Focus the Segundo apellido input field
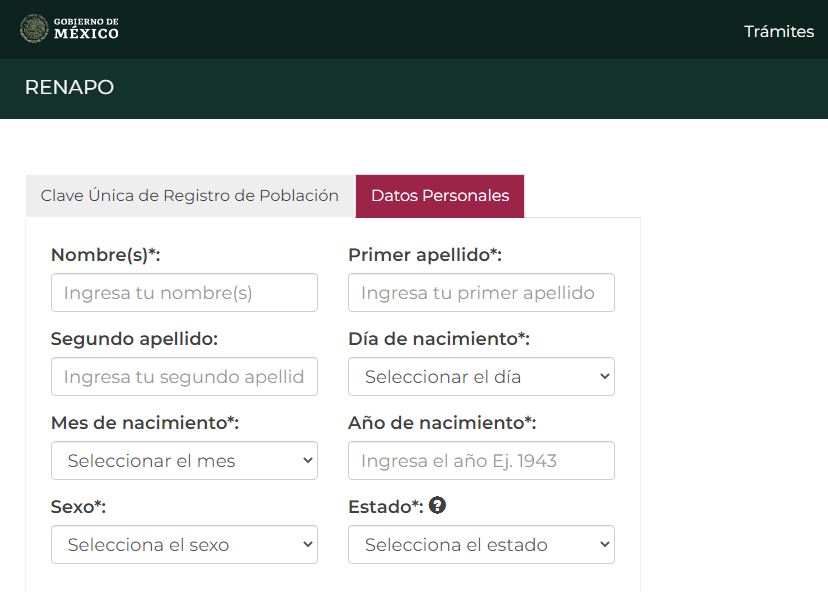 pyautogui.click(x=184, y=377)
